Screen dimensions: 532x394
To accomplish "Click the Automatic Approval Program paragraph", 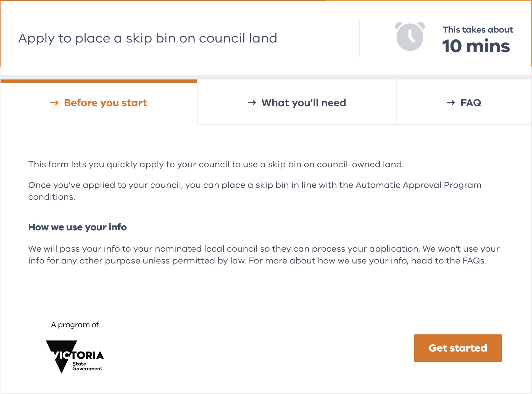I will [254, 191].
